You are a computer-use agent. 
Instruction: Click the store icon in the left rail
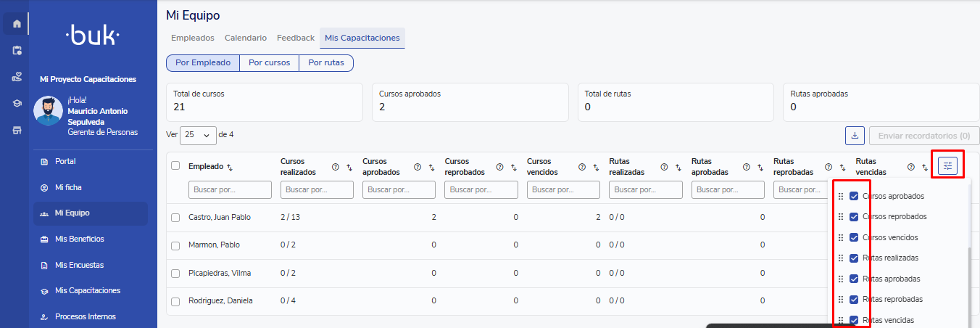pos(17,131)
